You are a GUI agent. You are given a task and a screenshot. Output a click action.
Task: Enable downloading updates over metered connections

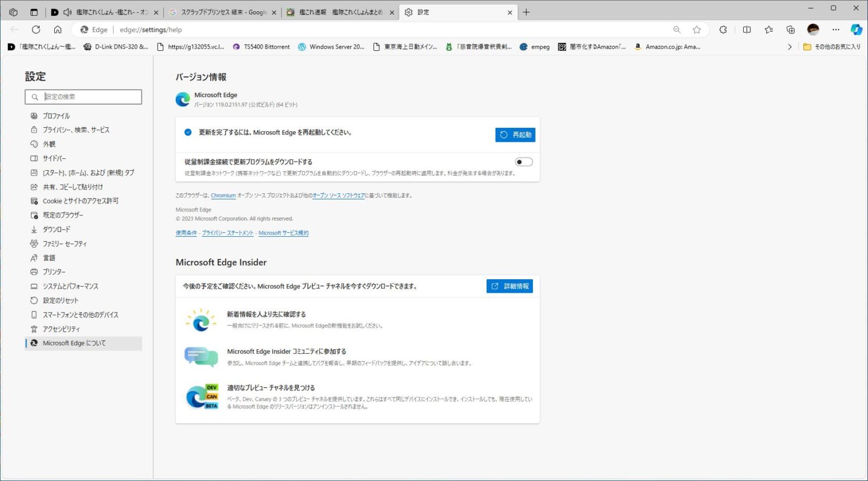(x=523, y=162)
